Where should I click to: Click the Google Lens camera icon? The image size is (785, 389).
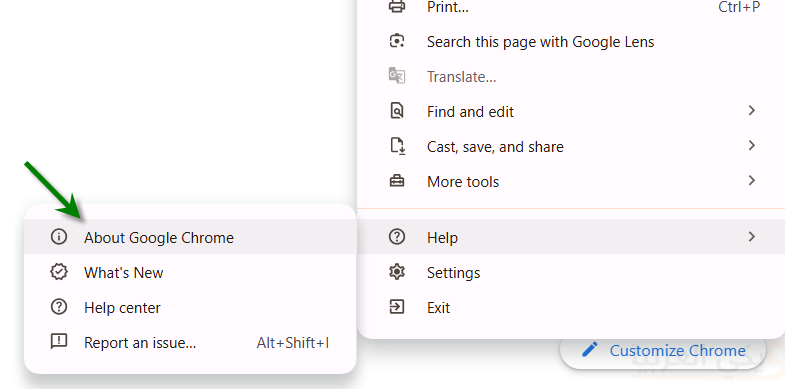[397, 41]
